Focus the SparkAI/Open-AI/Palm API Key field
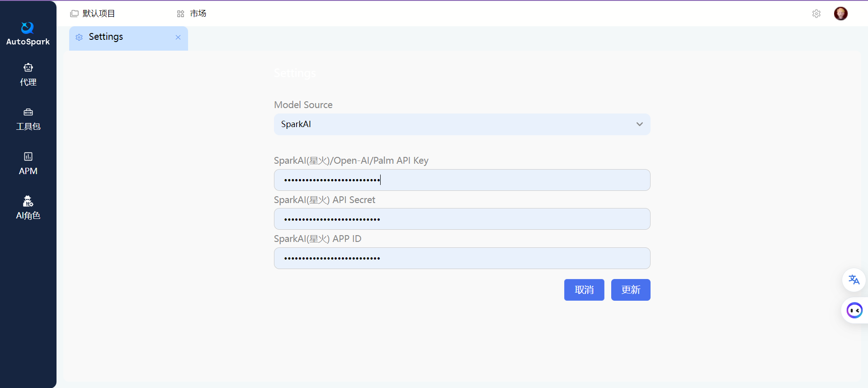868x388 pixels. point(462,180)
